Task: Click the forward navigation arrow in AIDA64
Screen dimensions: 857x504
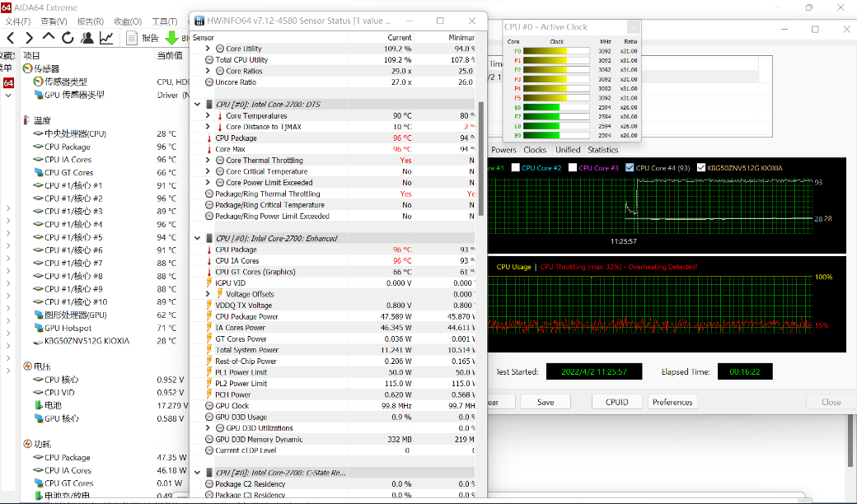Action: pos(29,38)
